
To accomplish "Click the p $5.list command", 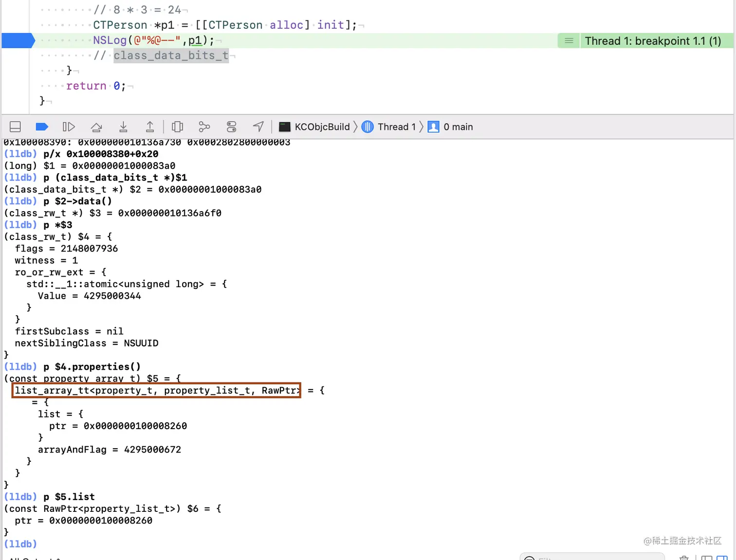I will [69, 497].
